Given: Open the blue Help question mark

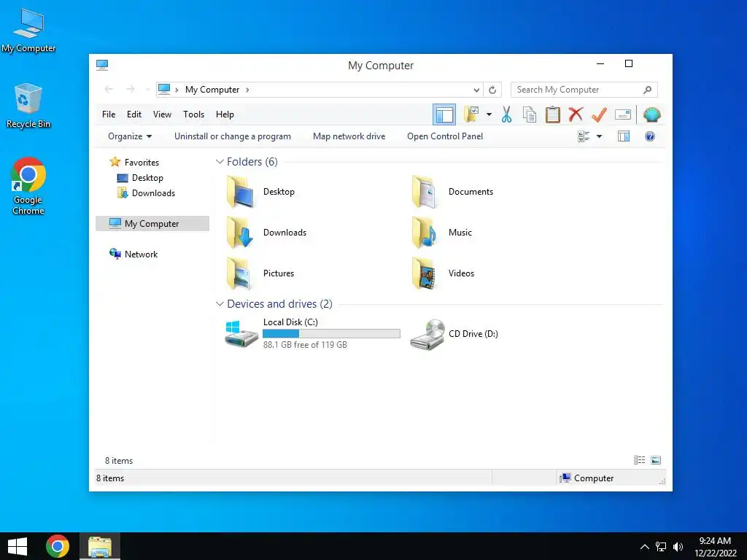Looking at the screenshot, I should pos(650,136).
